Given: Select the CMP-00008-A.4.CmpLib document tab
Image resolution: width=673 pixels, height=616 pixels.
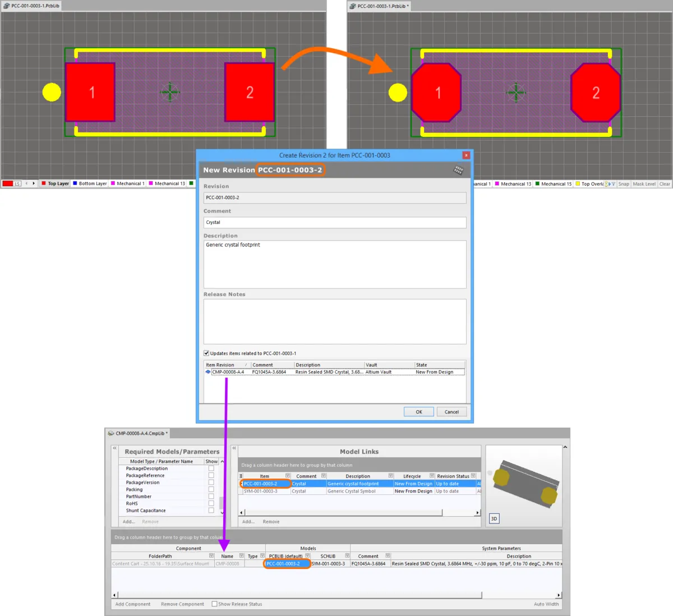Looking at the screenshot, I should (x=138, y=433).
